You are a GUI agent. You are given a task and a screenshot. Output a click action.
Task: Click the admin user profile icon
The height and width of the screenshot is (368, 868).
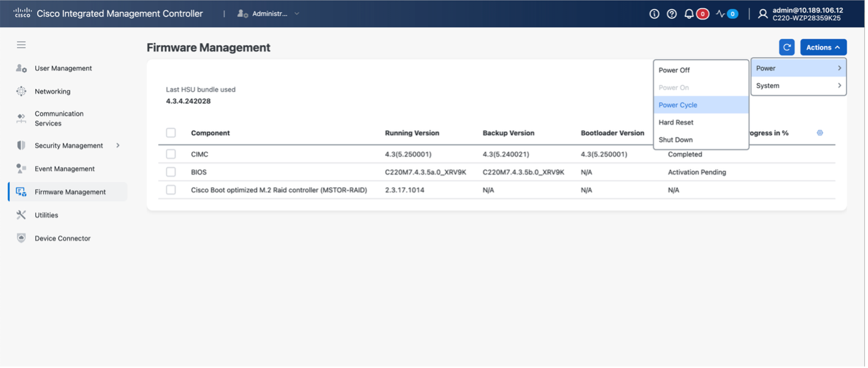(x=763, y=14)
